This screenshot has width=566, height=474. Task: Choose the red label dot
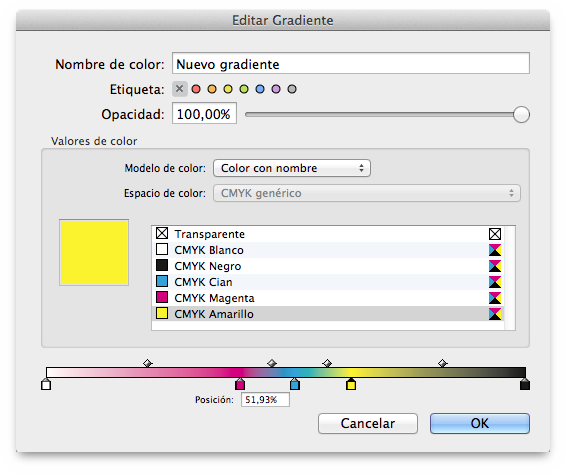[x=196, y=89]
